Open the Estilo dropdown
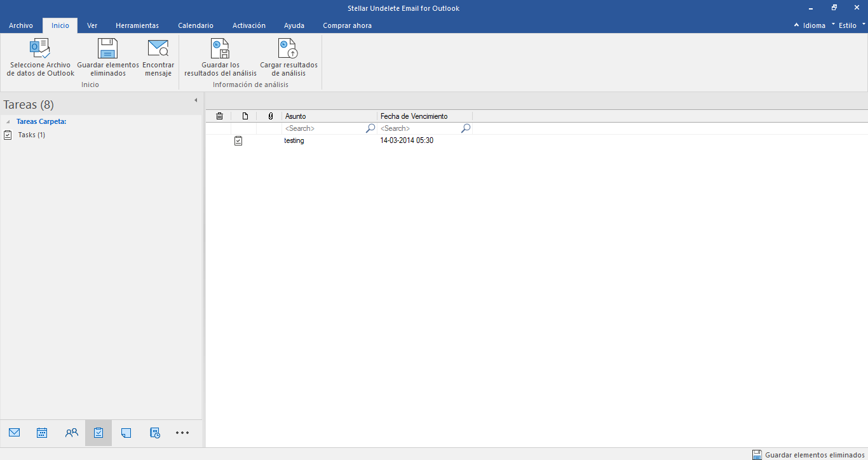This screenshot has height=460, width=868. pyautogui.click(x=852, y=25)
